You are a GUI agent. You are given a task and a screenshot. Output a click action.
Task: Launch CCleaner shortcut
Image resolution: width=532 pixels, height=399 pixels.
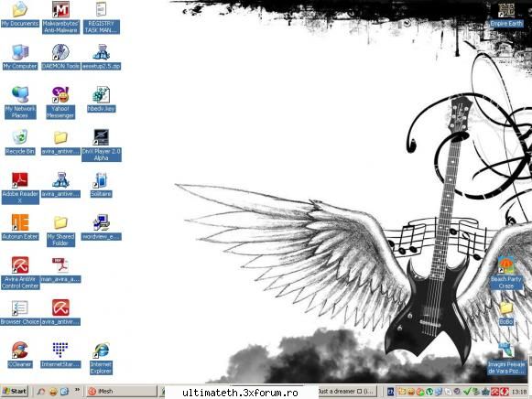tap(20, 350)
